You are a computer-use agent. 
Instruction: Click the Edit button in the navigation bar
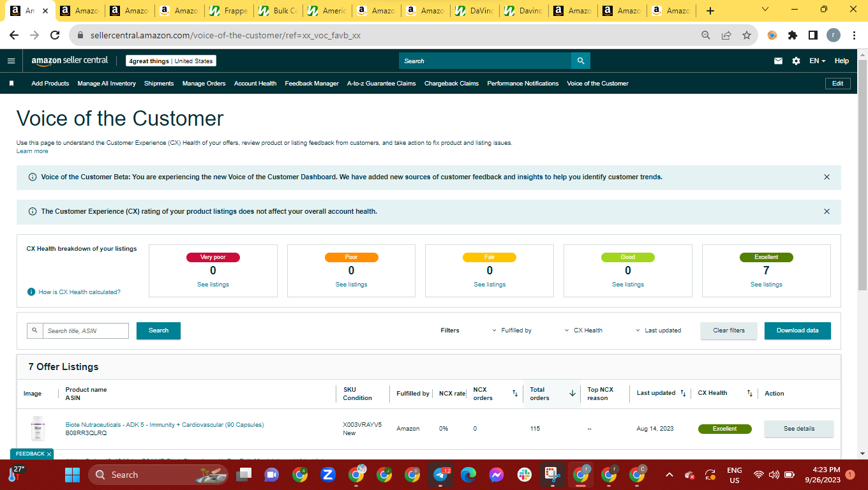[x=838, y=84]
